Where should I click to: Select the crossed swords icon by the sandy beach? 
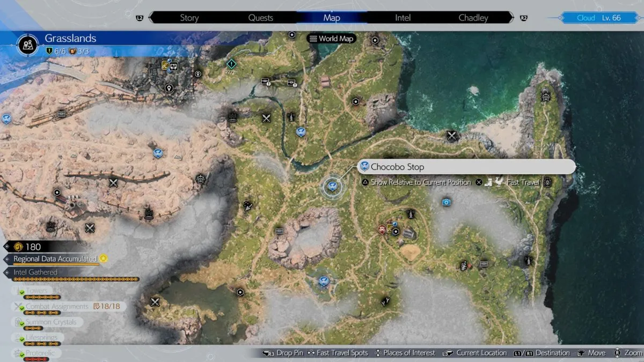452,136
